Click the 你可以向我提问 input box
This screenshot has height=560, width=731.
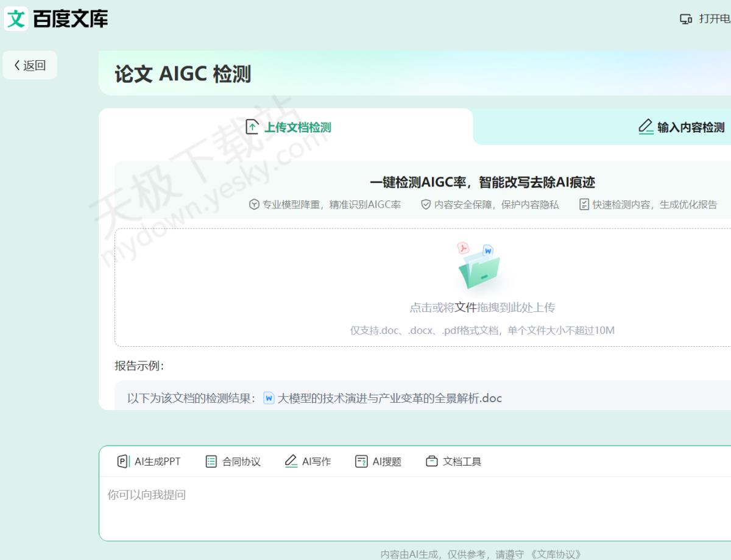click(x=414, y=506)
